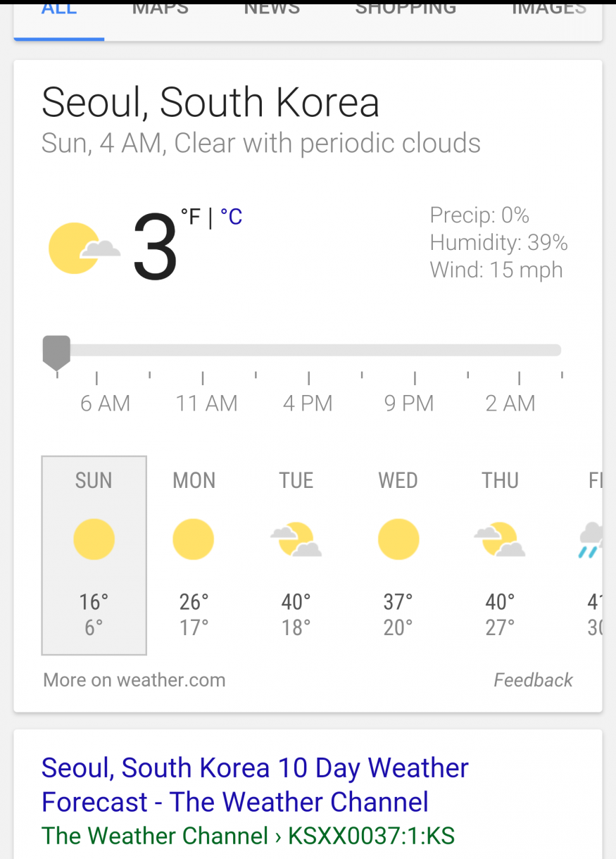
Task: Tap Sunday's sunny weather icon
Action: (x=94, y=539)
